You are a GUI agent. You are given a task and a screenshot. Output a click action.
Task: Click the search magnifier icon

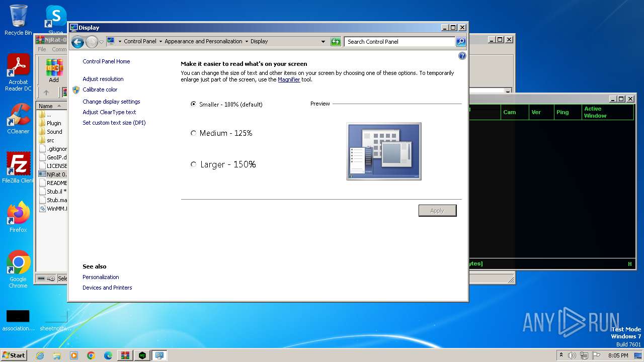[461, 42]
